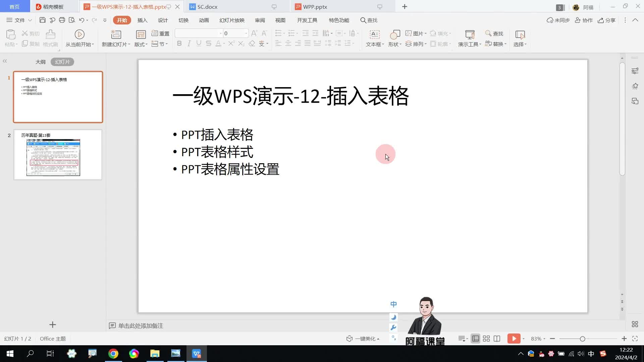Click the red slideshow play button
The height and width of the screenshot is (362, 644).
tap(514, 339)
